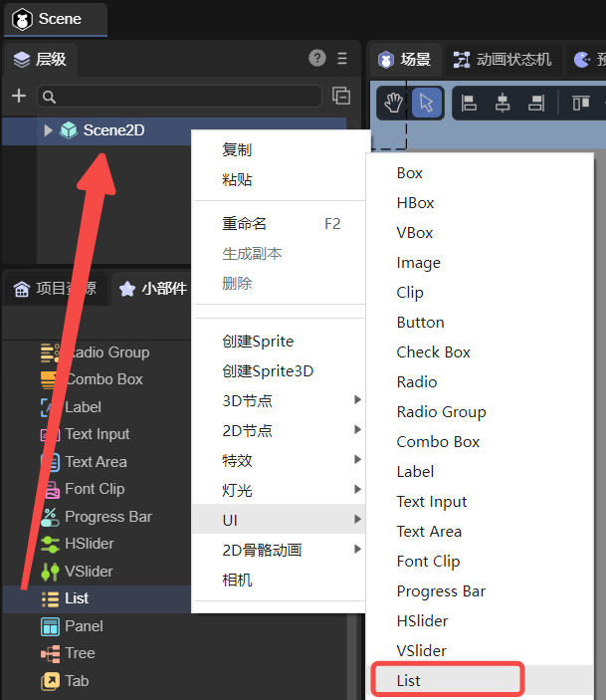The height and width of the screenshot is (700, 606).
Task: Choose List from the UI submenu
Action: point(409,680)
